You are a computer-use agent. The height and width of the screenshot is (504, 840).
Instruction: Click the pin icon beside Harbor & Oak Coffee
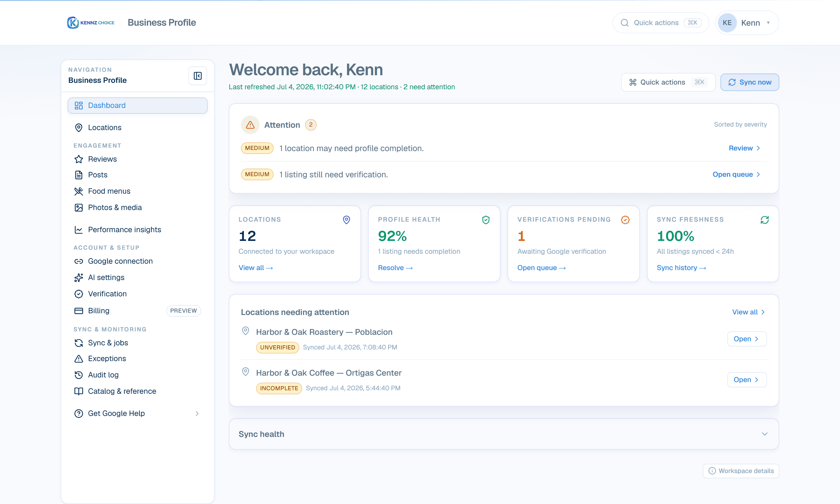click(x=246, y=372)
